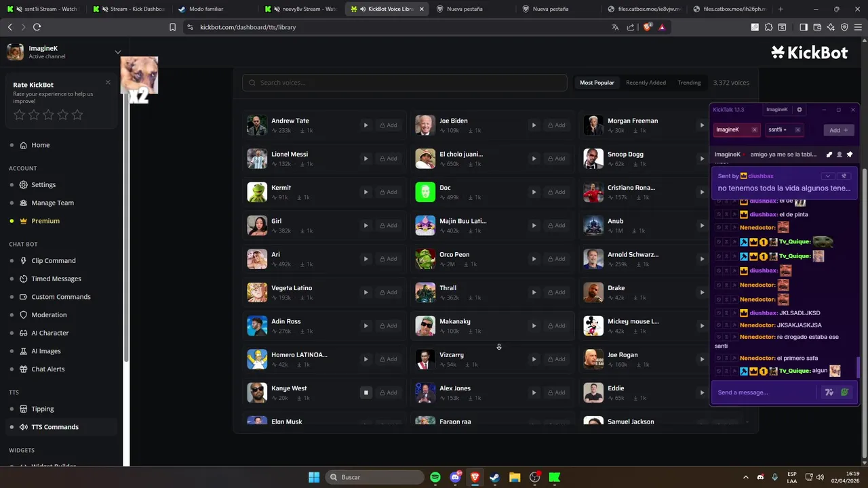The height and width of the screenshot is (488, 868).
Task: Play the Makanaky voice preview
Action: pos(534,325)
